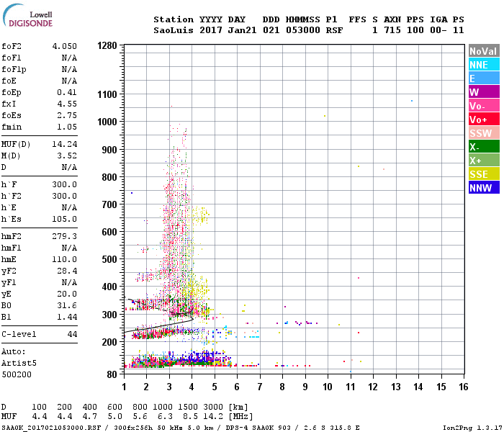
Task: Click the foF2 value 4.050
Action: [x=65, y=46]
